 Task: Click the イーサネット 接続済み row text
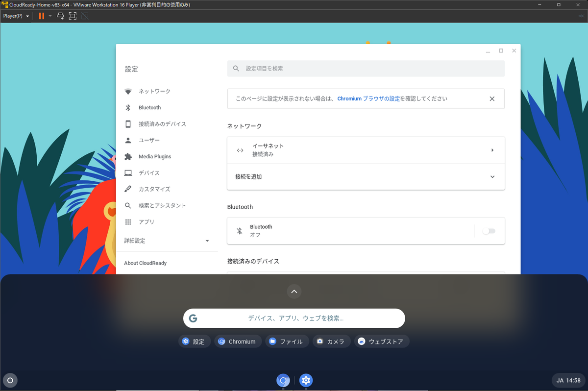click(268, 150)
